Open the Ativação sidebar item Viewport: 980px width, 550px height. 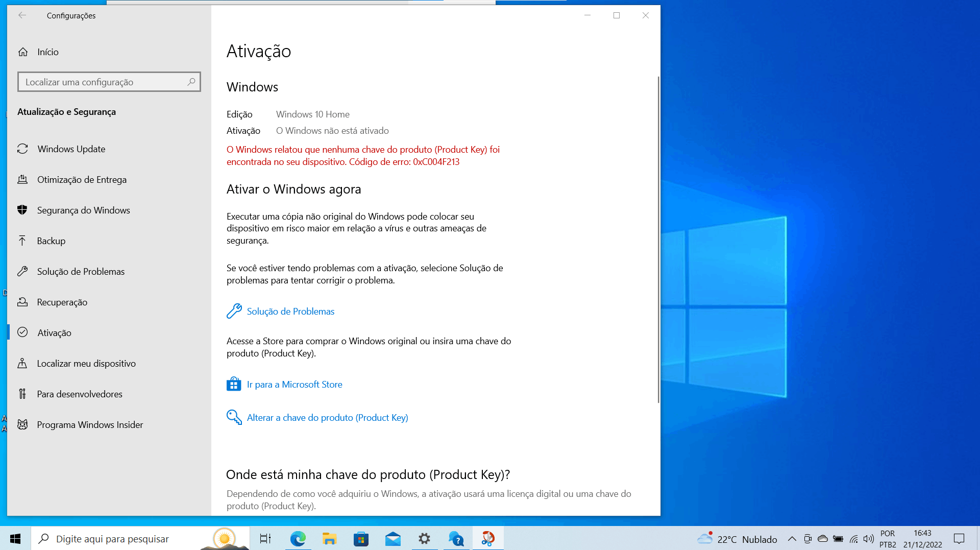(x=109, y=333)
